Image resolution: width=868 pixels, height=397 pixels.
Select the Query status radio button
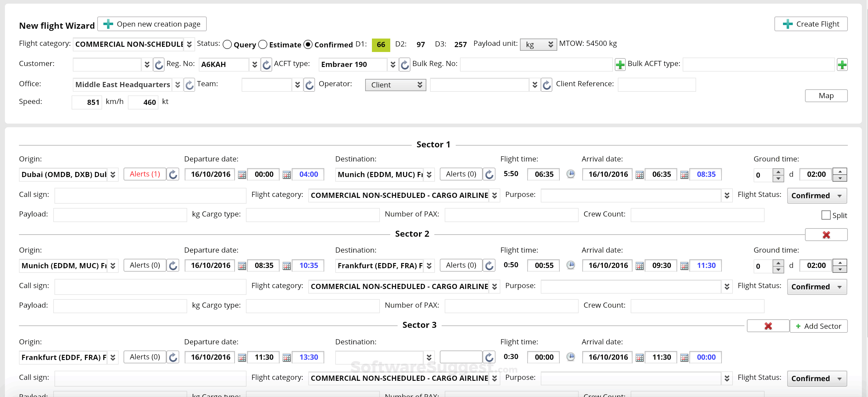228,44
